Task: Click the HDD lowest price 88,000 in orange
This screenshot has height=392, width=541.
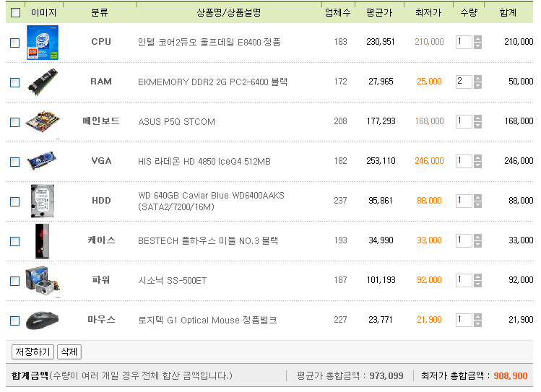Action: (x=429, y=200)
